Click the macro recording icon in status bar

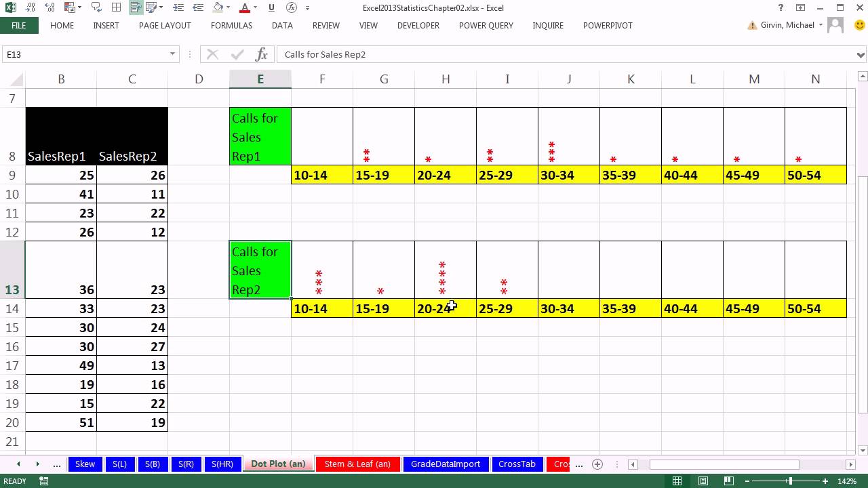click(x=44, y=481)
